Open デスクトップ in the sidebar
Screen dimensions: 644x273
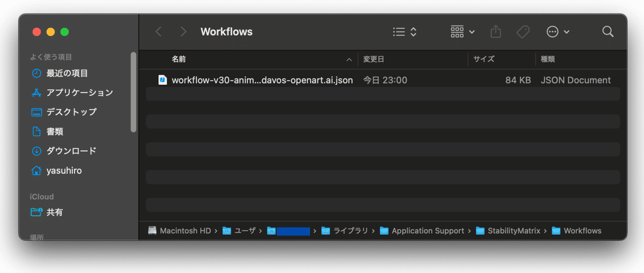[x=71, y=112]
